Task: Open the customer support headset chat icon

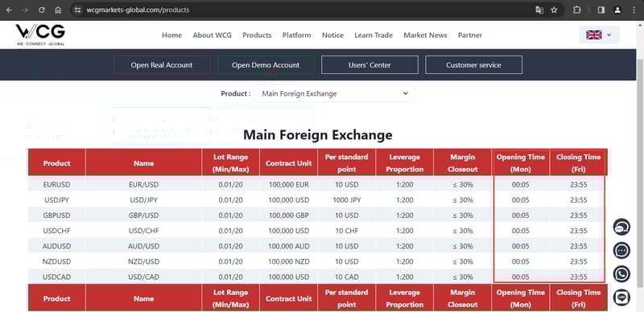Action: coord(621,227)
